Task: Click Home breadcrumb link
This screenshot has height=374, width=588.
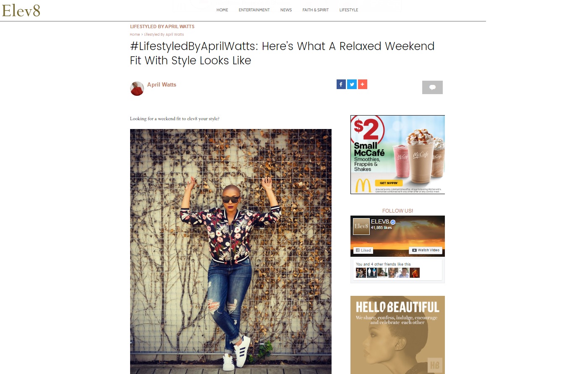Action: [135, 34]
